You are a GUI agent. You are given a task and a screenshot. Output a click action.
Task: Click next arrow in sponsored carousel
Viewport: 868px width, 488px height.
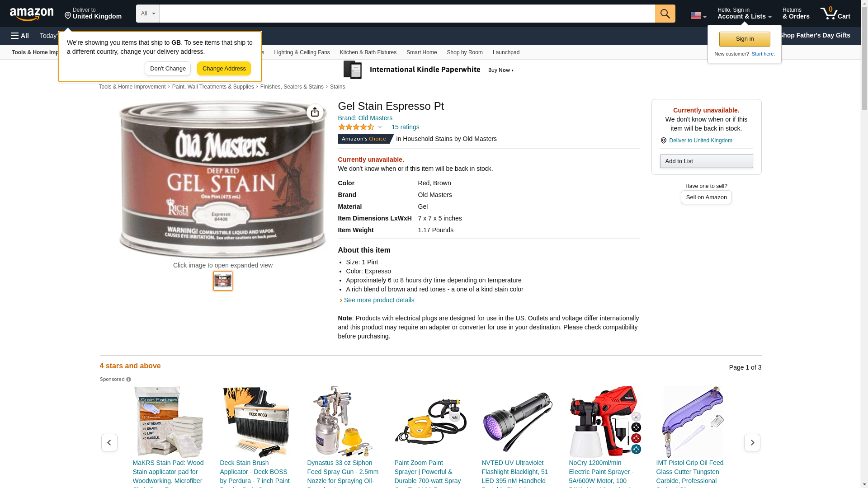(x=752, y=442)
